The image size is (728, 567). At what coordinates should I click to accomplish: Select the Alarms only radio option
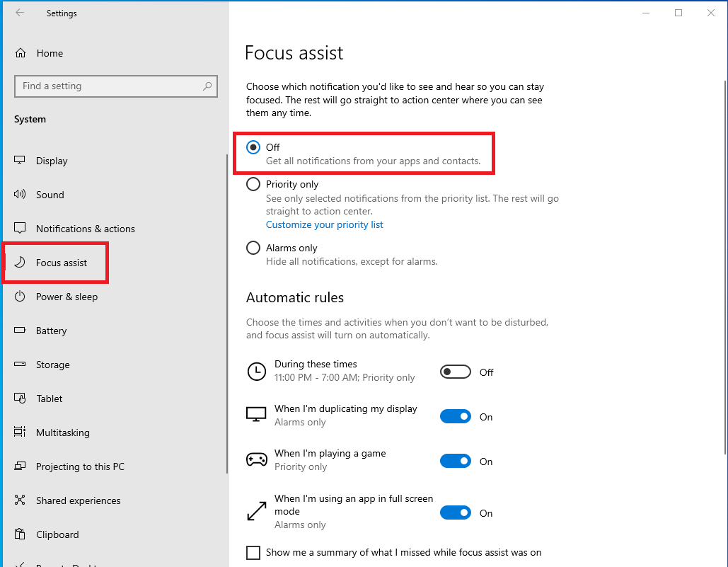(253, 248)
